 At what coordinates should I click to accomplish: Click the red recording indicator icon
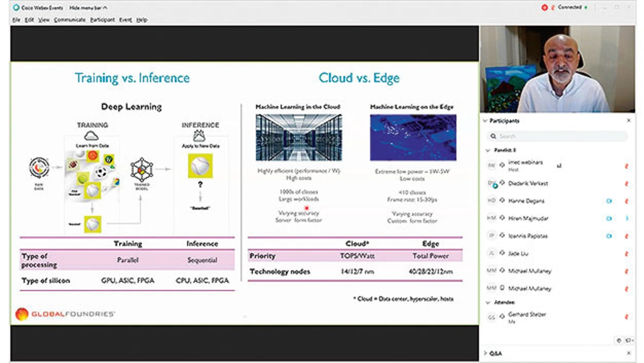click(x=544, y=8)
